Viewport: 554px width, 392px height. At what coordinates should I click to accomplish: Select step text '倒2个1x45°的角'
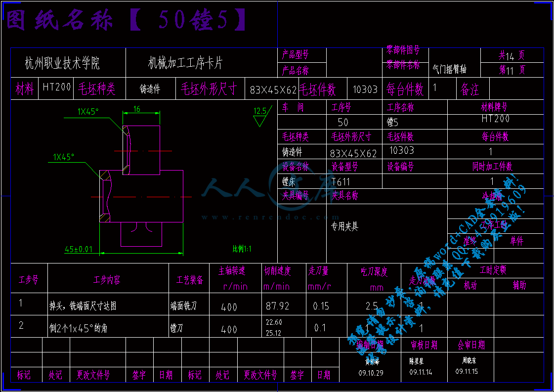click(x=79, y=328)
